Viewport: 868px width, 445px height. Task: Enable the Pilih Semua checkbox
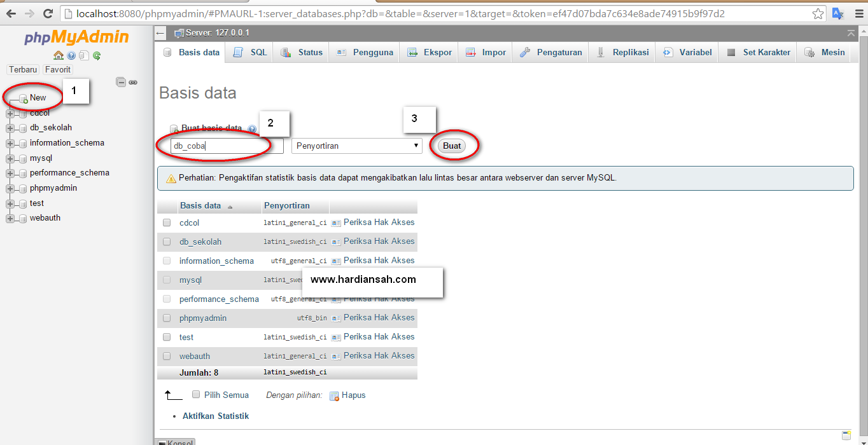pos(196,395)
